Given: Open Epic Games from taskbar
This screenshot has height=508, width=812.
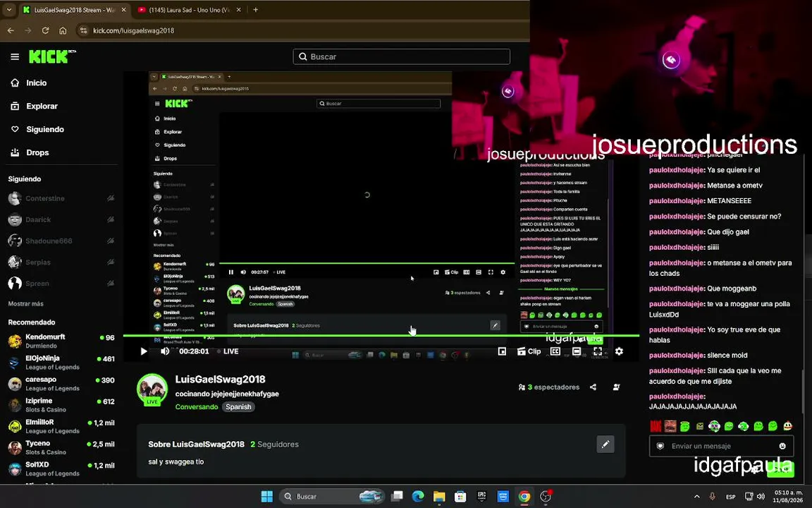Looking at the screenshot, I should [x=481, y=497].
